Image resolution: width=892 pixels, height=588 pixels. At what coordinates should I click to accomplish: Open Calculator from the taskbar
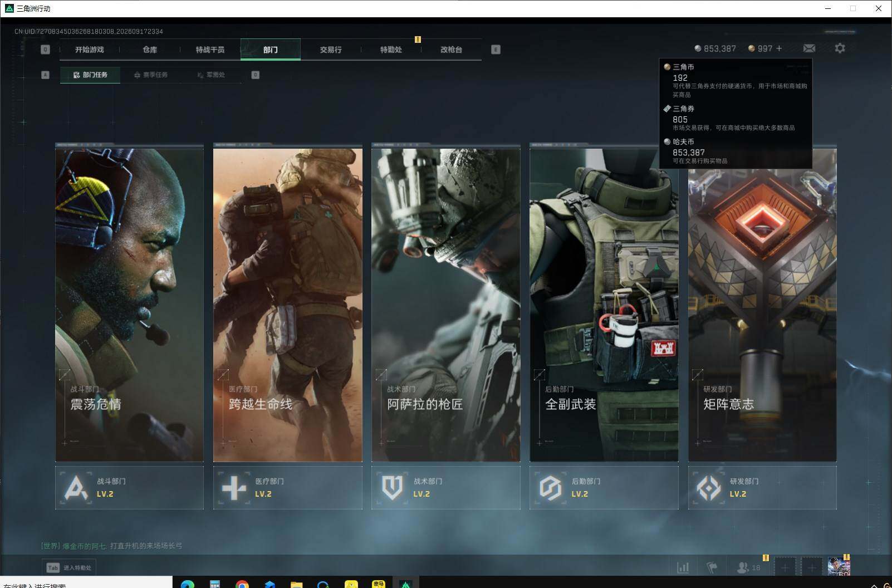tap(215, 584)
